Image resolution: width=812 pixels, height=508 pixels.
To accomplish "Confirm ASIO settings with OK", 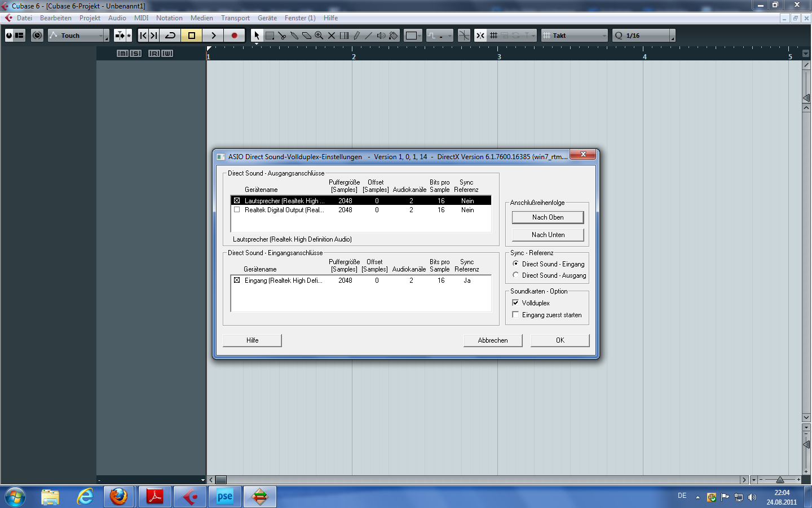I will 560,340.
